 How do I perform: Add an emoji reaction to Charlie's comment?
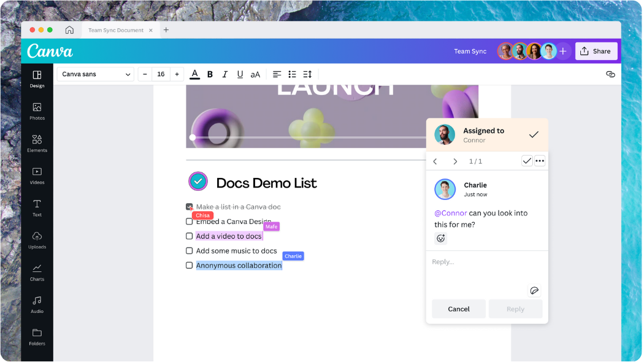441,238
